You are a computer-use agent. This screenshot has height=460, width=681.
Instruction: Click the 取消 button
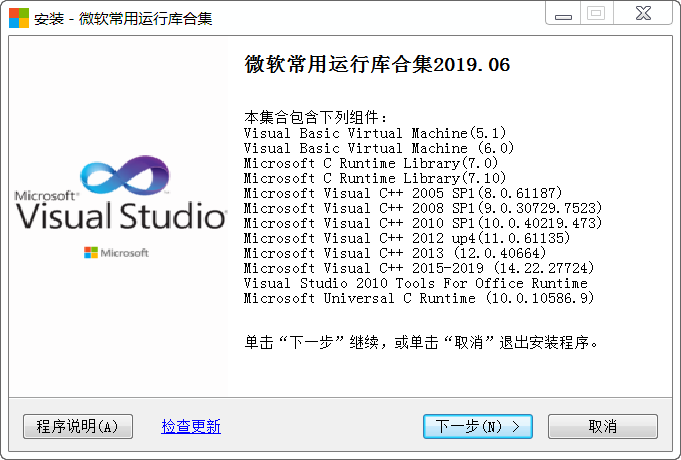(x=603, y=426)
